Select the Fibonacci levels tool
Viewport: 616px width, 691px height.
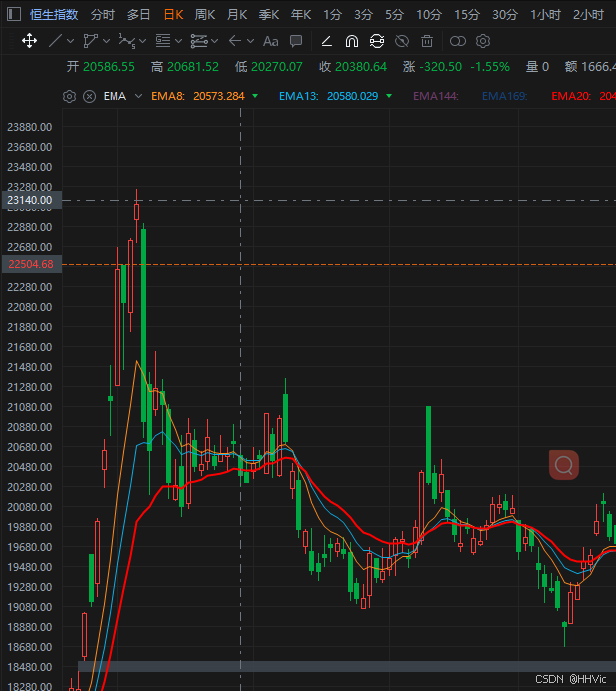pos(163,41)
